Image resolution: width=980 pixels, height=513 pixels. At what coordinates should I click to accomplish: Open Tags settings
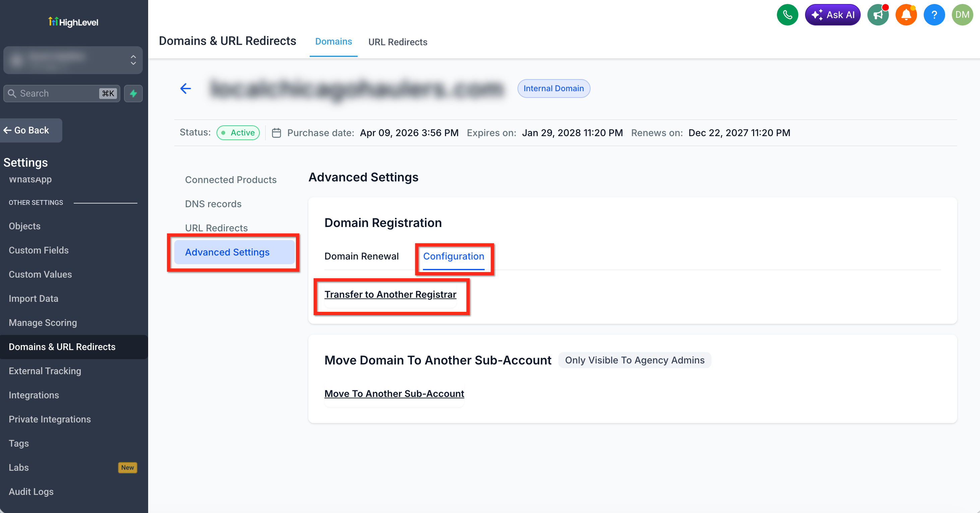click(19, 443)
